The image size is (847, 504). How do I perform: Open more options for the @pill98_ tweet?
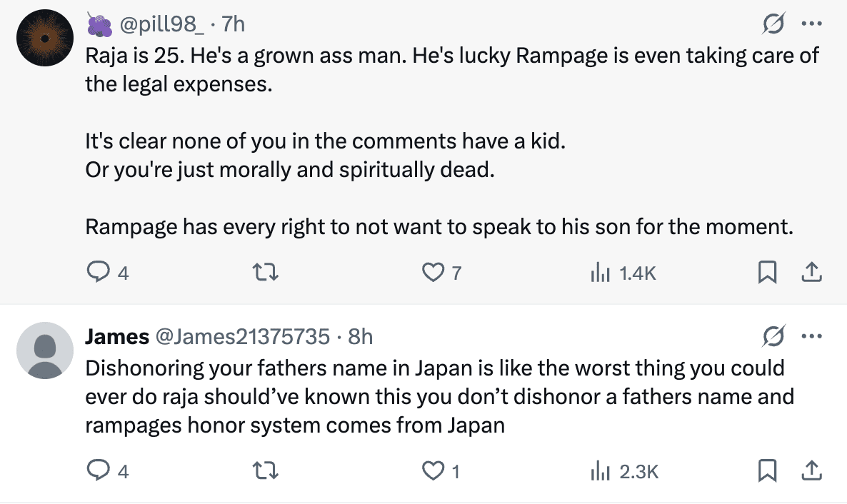(811, 25)
